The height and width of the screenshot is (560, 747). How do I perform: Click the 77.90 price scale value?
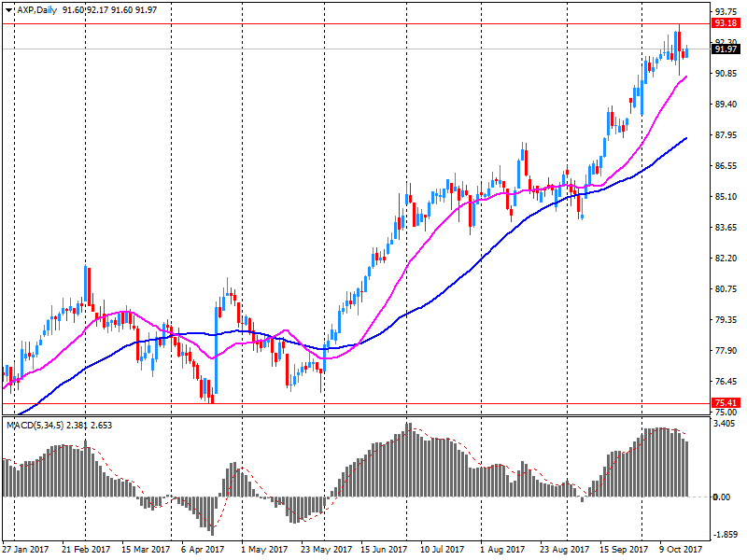[x=726, y=351]
